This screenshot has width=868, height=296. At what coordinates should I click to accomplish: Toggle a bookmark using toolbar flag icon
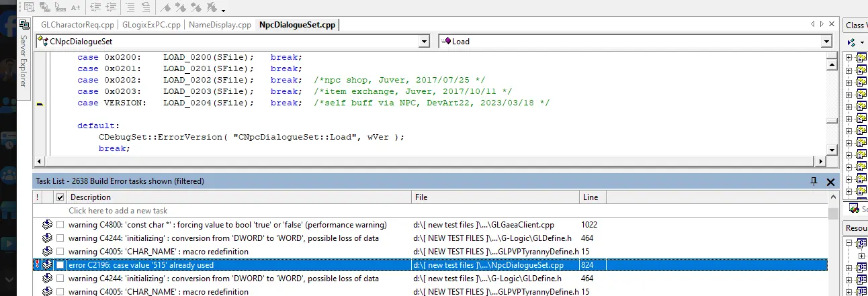click(x=165, y=8)
